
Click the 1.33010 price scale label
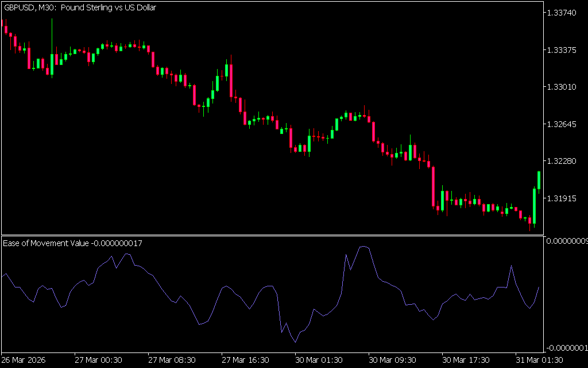563,87
